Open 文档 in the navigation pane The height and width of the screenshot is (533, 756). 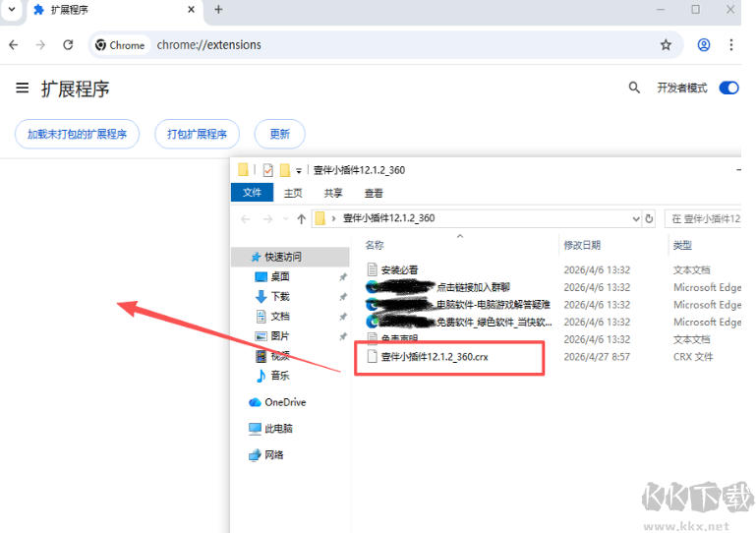tap(280, 316)
